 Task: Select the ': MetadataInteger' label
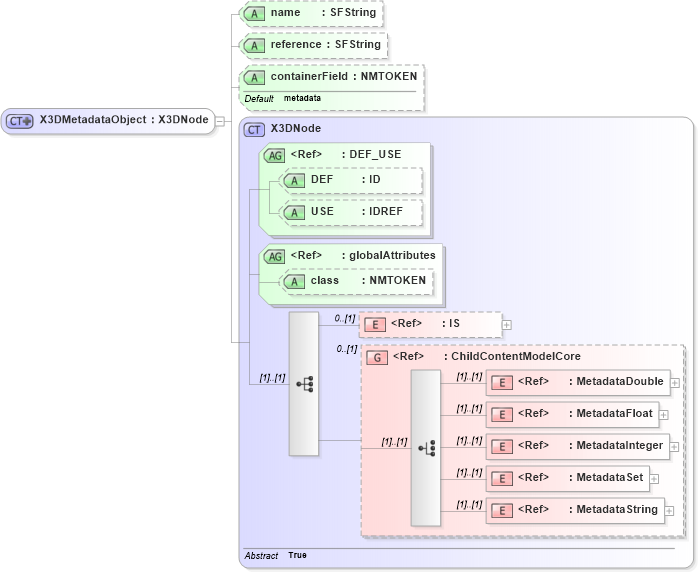[x=616, y=446]
